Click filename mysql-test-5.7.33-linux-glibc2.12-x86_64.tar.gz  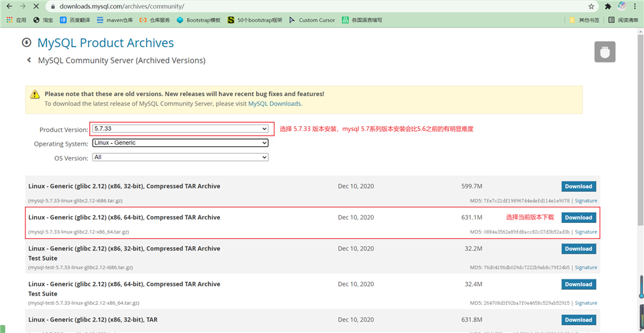(x=84, y=303)
